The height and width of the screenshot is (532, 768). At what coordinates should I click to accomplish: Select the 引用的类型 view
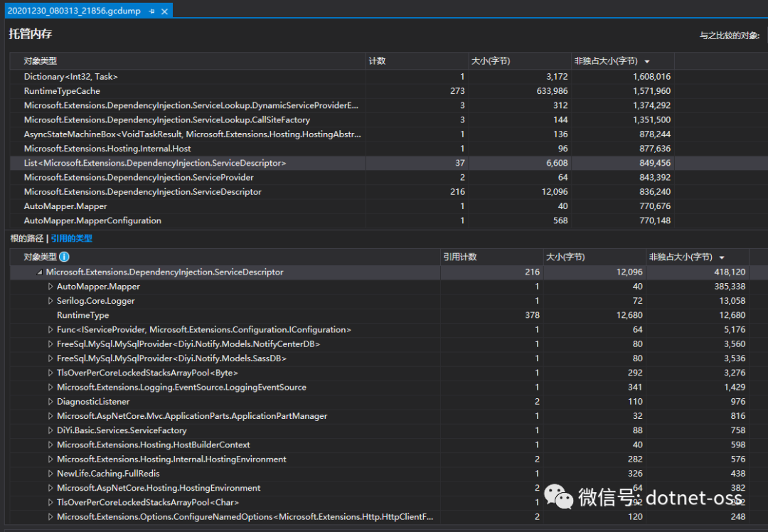tap(71, 238)
